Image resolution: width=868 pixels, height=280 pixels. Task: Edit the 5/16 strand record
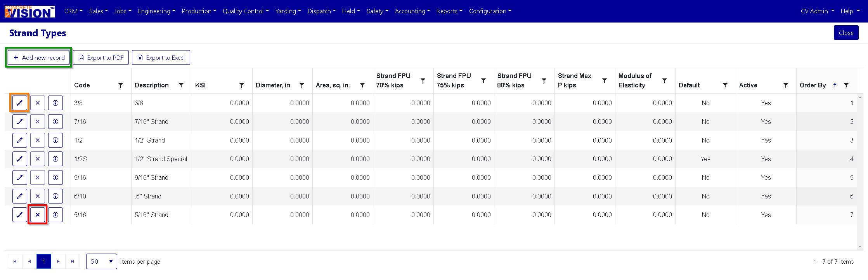point(19,215)
